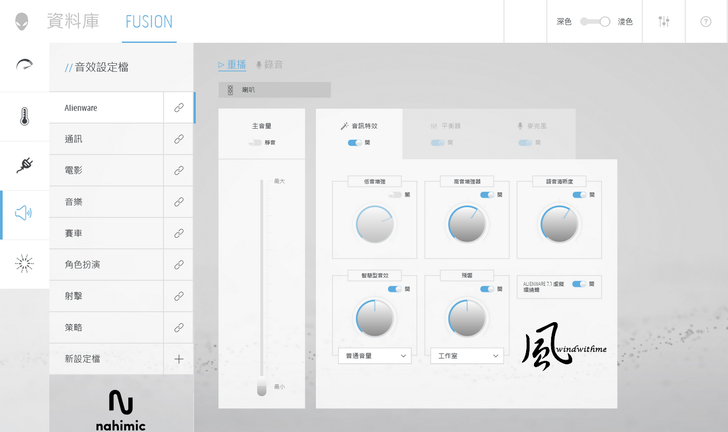Select the 賽車 racing profile
728x432 pixels.
(106, 233)
